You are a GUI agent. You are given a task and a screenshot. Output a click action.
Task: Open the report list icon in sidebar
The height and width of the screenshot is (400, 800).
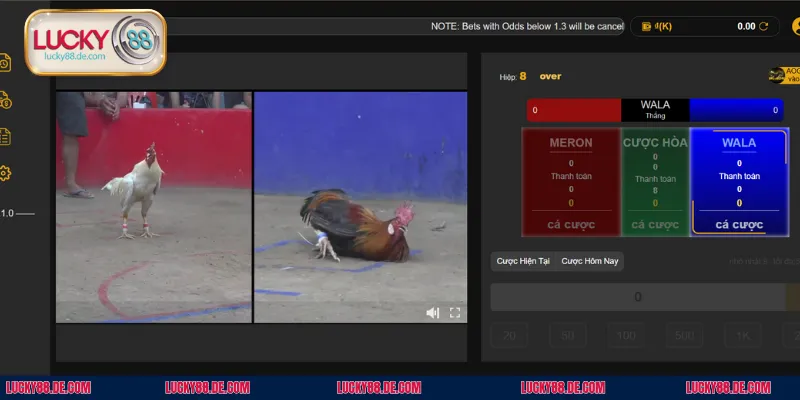coord(6,137)
